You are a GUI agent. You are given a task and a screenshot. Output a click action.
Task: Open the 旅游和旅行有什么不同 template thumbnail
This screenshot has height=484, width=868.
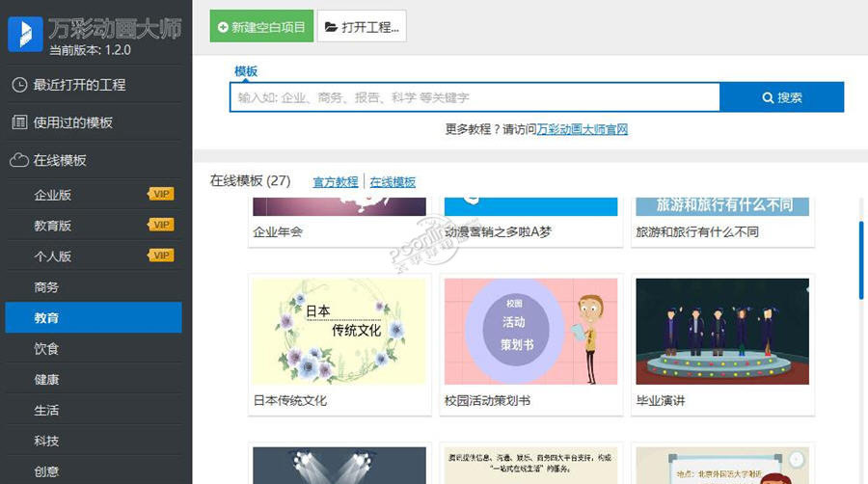click(x=722, y=206)
